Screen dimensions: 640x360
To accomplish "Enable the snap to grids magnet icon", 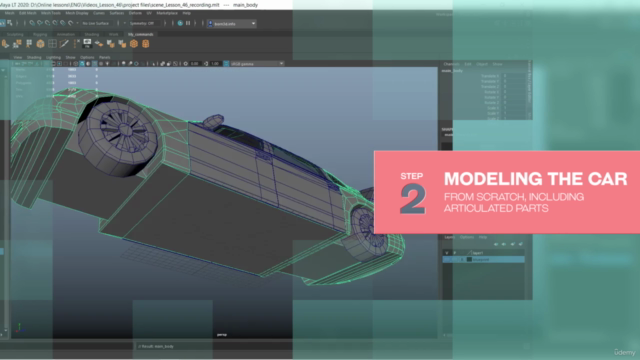I will coord(32,23).
